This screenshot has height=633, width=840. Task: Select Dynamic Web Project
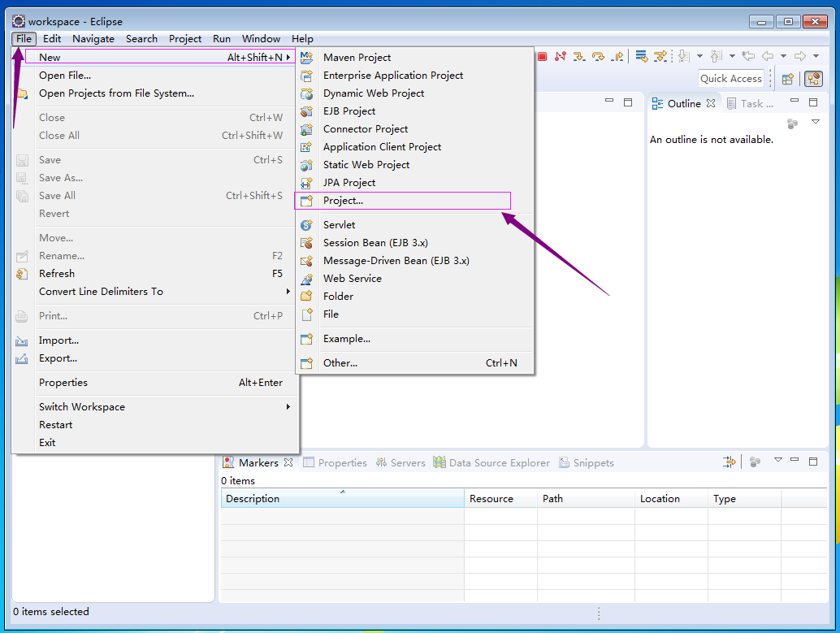coord(415,93)
